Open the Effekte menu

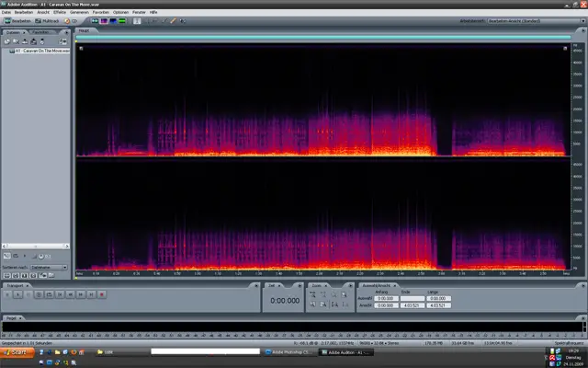click(60, 12)
